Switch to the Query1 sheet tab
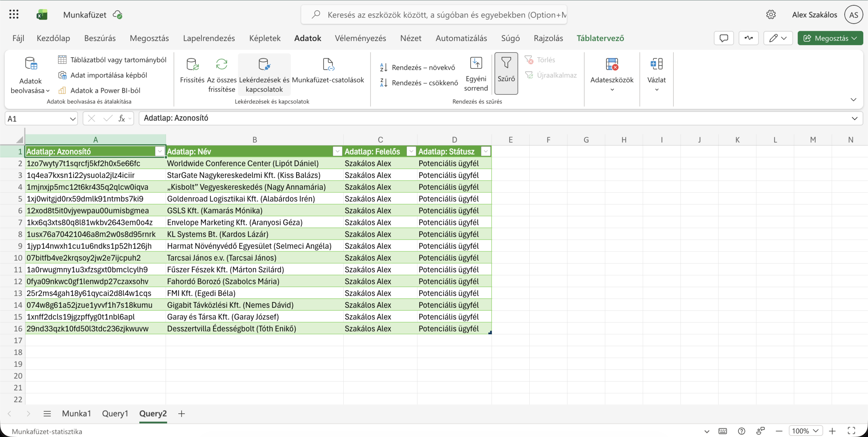The image size is (868, 437). pyautogui.click(x=115, y=413)
